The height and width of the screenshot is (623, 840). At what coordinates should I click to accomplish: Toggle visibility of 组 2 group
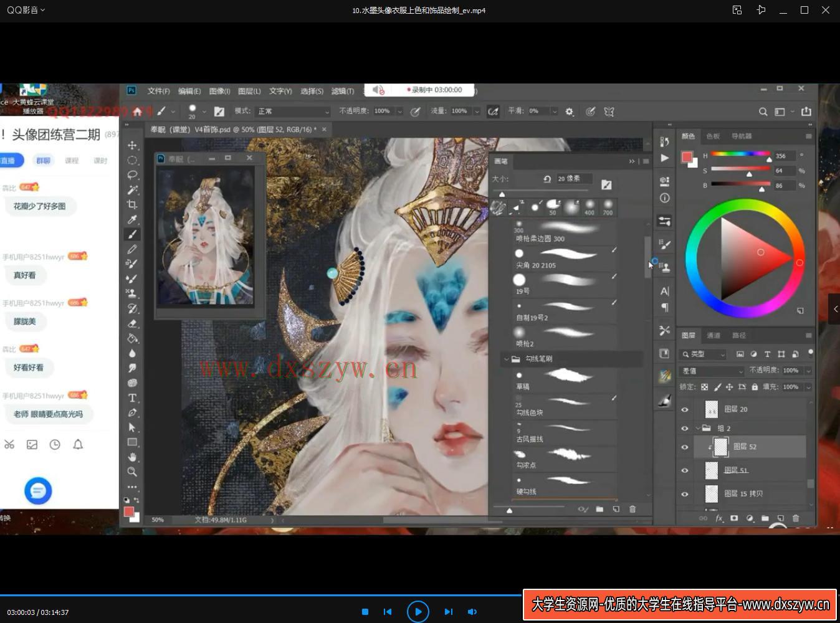click(685, 429)
